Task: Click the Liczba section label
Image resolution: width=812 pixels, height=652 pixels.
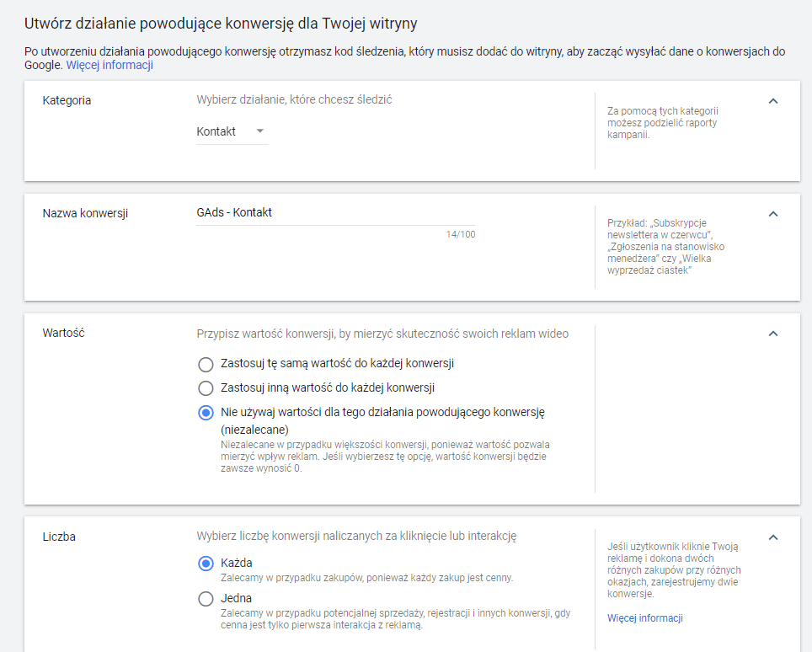Action: [59, 537]
